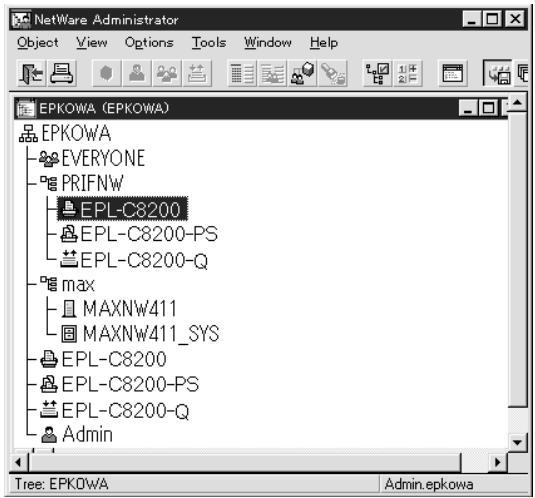The width and height of the screenshot is (535, 498).
Task: Click the sort and include numbered icon
Action: pos(407,73)
